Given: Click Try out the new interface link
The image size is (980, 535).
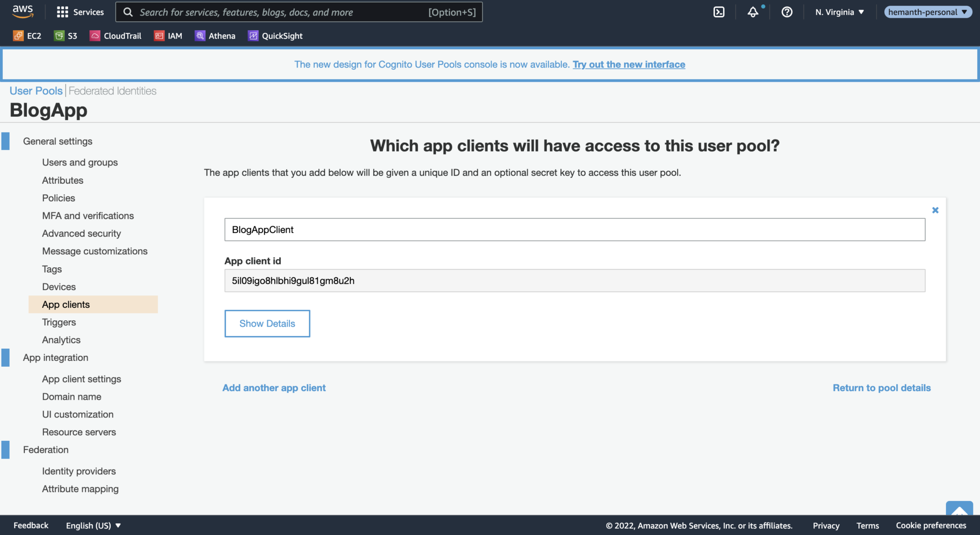Looking at the screenshot, I should tap(629, 65).
